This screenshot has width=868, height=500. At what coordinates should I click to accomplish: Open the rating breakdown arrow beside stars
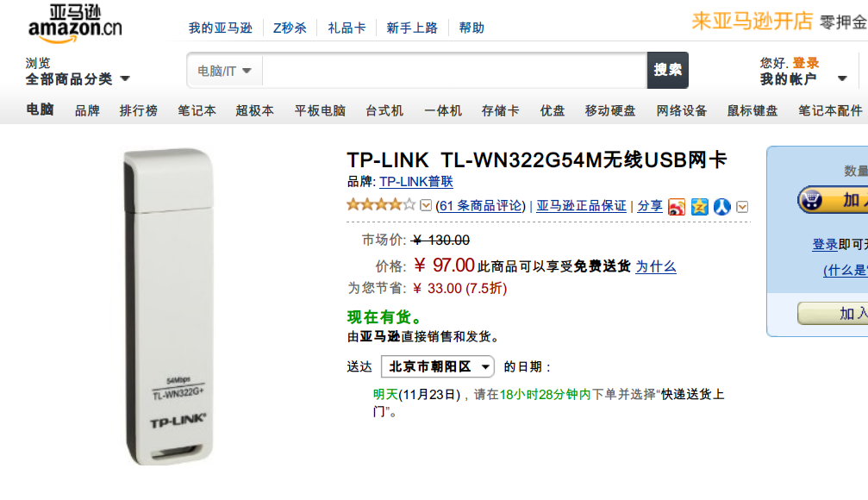pos(426,205)
